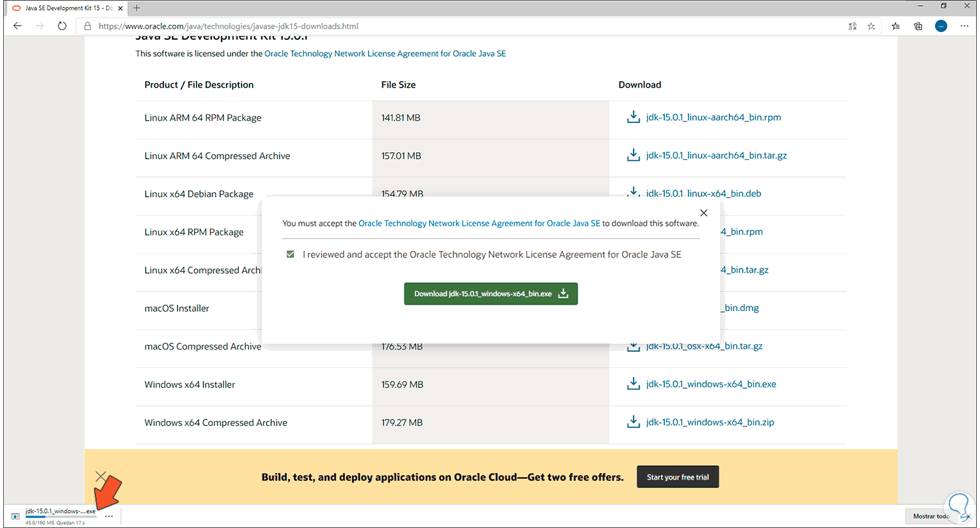Close the license agreement dialog

coord(704,212)
